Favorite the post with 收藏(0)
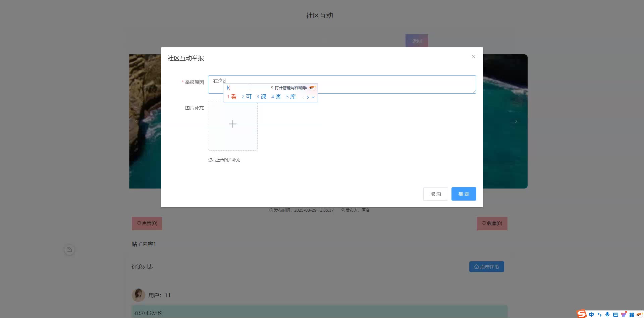The width and height of the screenshot is (644, 318). click(492, 223)
